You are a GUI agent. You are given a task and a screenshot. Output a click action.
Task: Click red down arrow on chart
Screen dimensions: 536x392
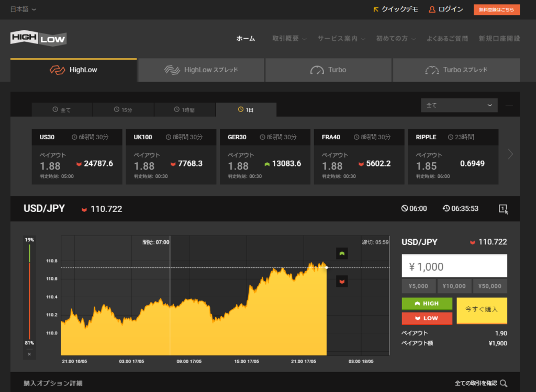click(x=342, y=282)
